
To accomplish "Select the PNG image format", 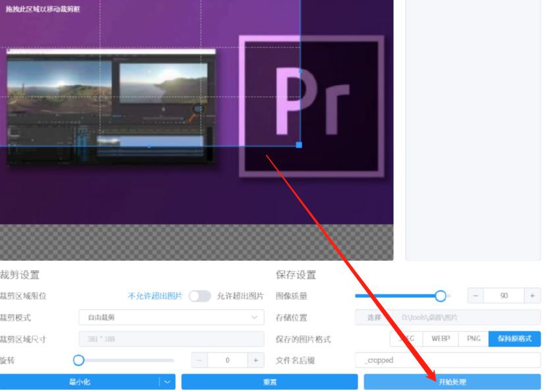I will 474,339.
